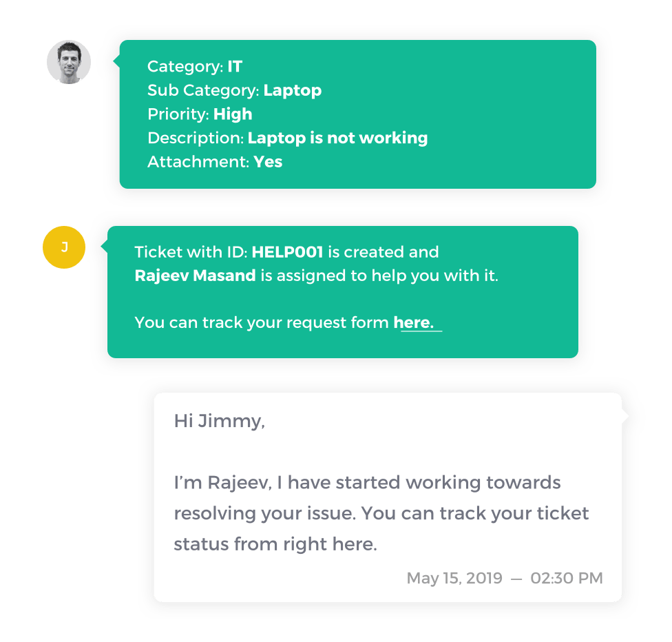Click 'status from right here.' text

275,544
